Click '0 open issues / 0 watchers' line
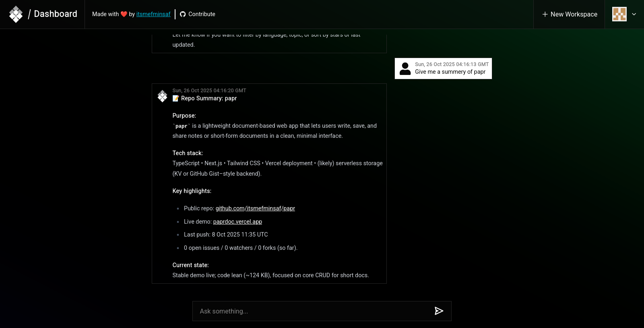 click(x=241, y=248)
